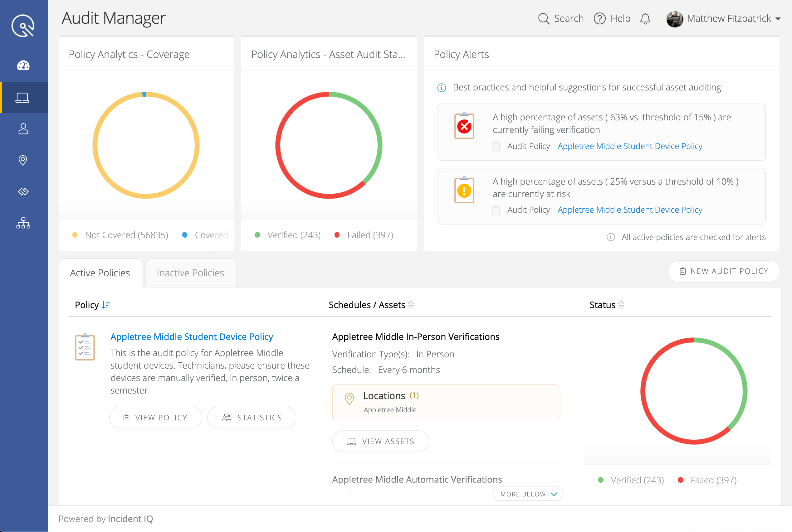Screen dimensions: 792x532
Task: Open the tags icon in the sidebar
Action: (x=23, y=191)
